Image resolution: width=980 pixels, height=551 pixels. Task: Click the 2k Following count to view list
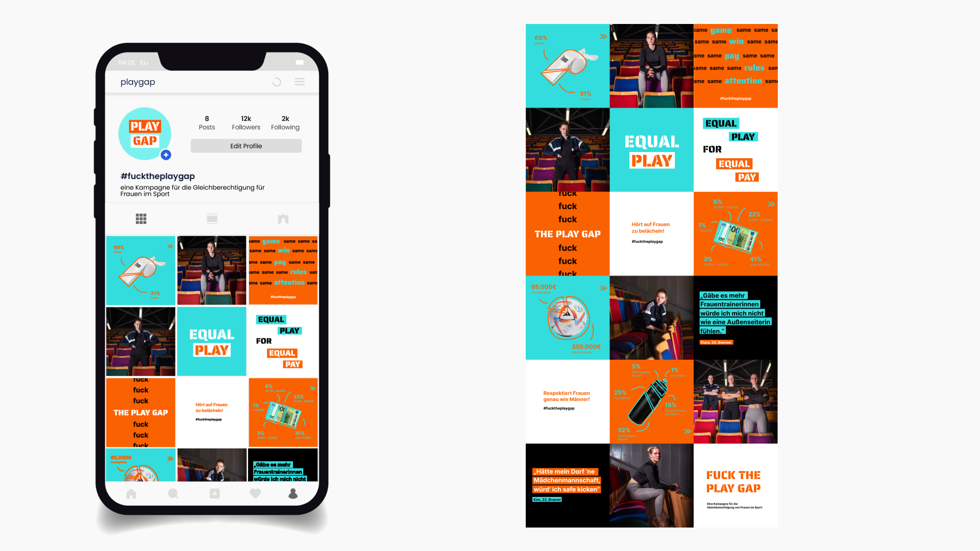(284, 122)
